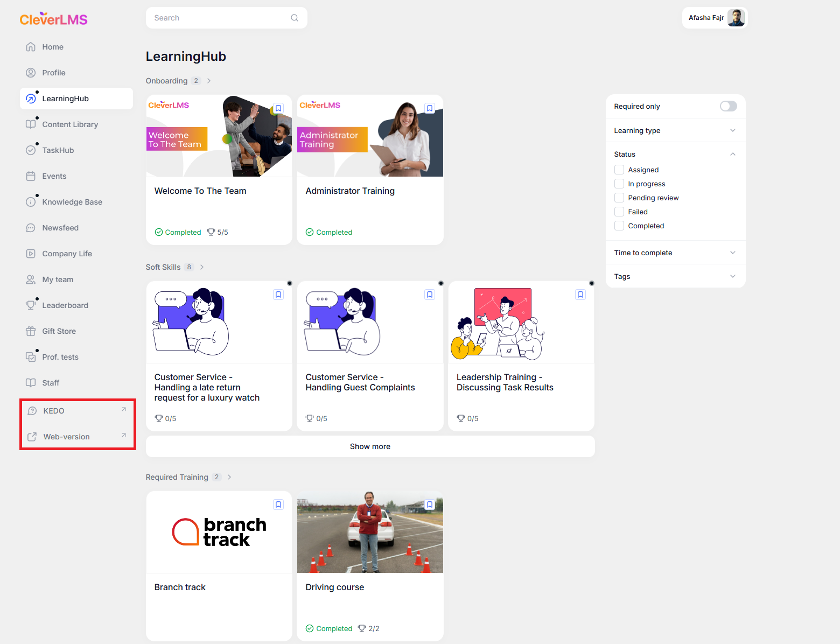This screenshot has width=840, height=644.
Task: Bookmark the Branch track course
Action: [278, 505]
